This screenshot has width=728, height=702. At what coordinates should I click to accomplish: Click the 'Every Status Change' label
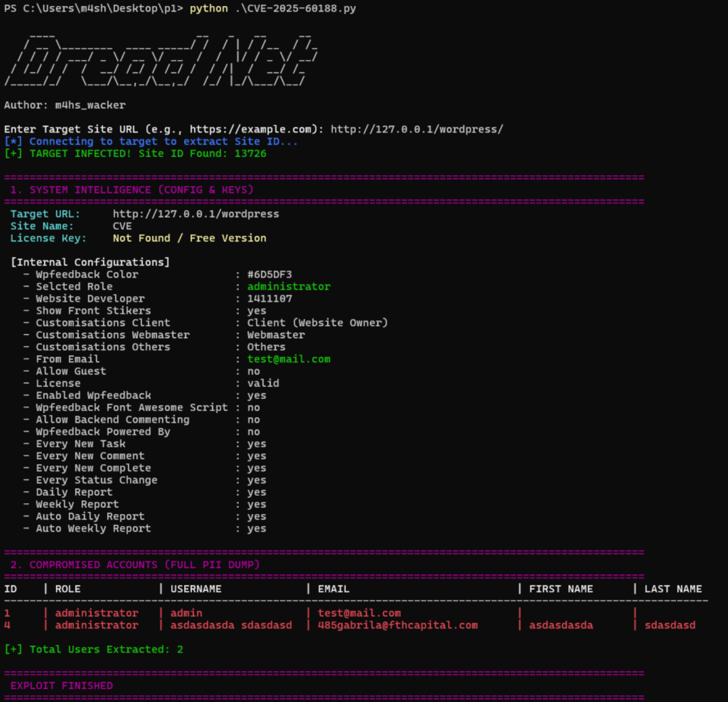(x=96, y=480)
